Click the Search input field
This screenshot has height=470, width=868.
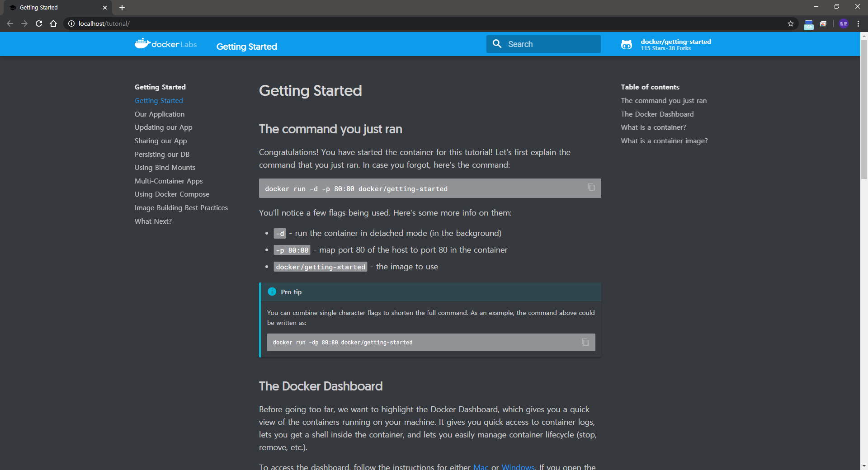[x=543, y=44]
